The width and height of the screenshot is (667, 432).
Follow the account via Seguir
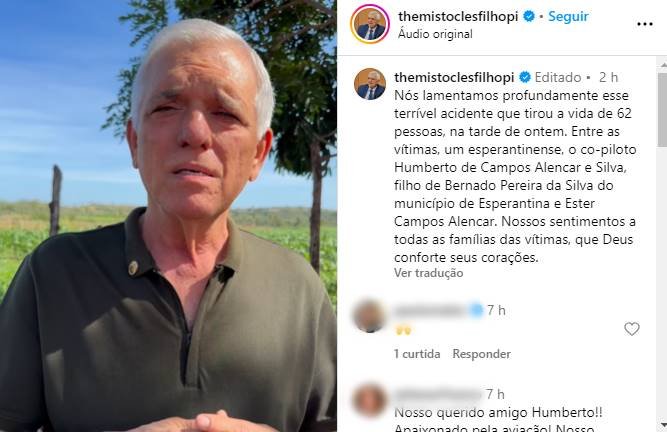coord(568,17)
